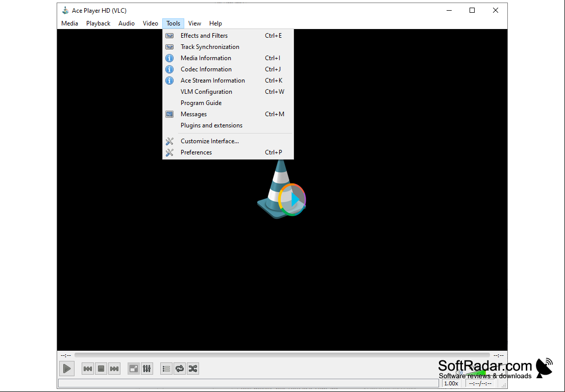Toggle the playlist view icon
The height and width of the screenshot is (392, 565).
tap(166, 368)
